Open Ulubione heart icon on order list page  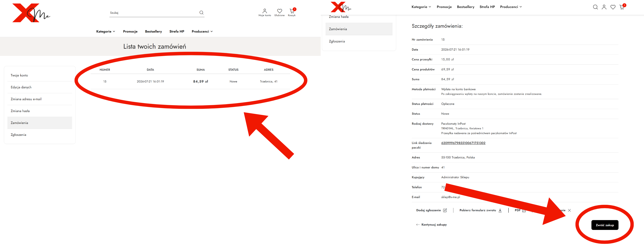click(280, 11)
